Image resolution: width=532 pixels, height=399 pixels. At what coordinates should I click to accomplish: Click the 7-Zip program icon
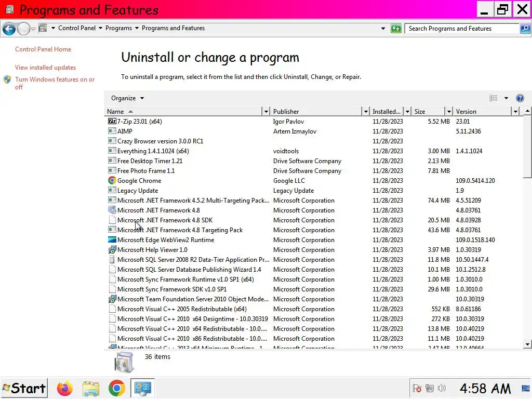pos(112,121)
